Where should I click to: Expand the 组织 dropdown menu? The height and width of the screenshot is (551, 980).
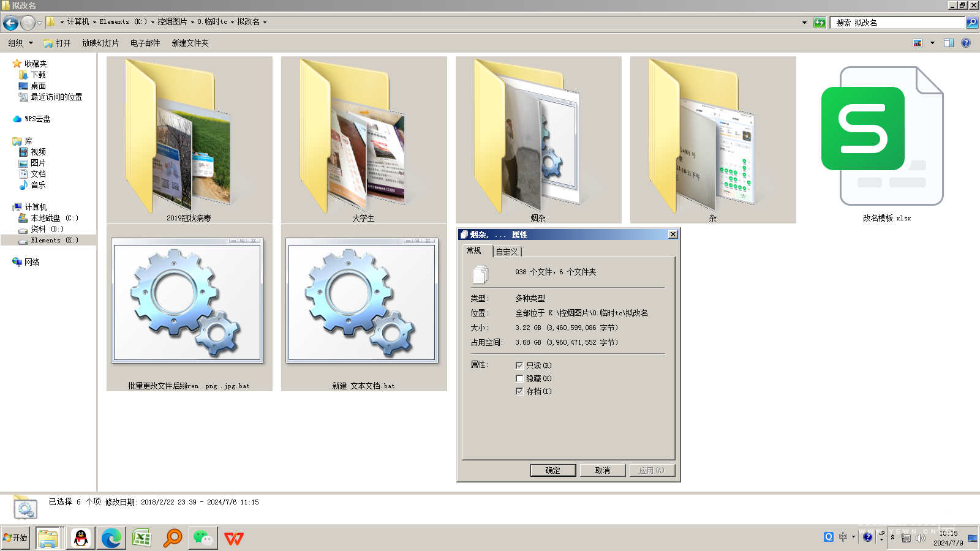pos(20,43)
